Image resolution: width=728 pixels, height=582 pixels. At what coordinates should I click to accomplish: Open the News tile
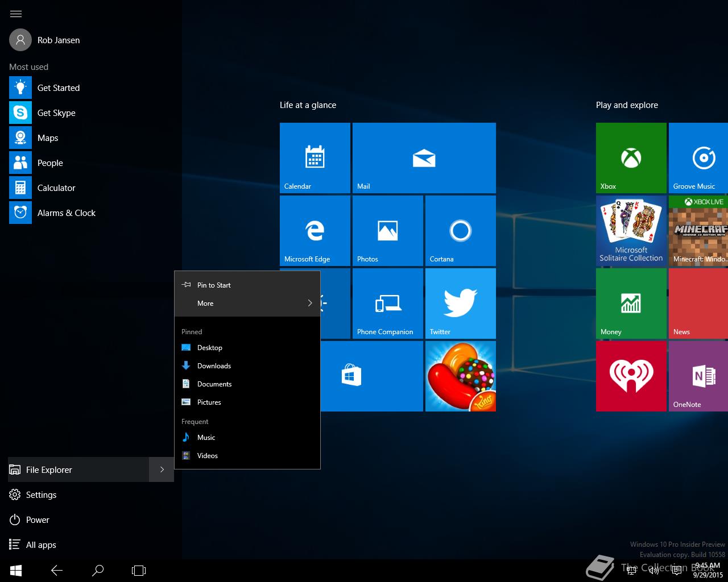698,304
